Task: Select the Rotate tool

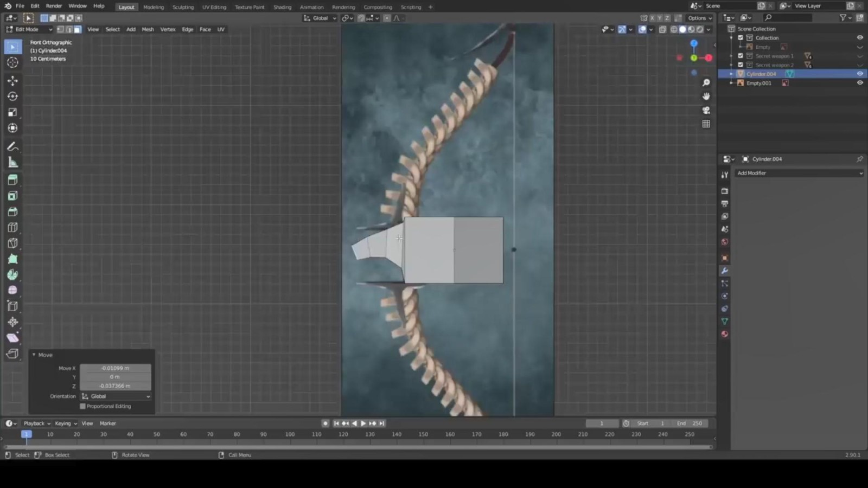Action: tap(12, 97)
